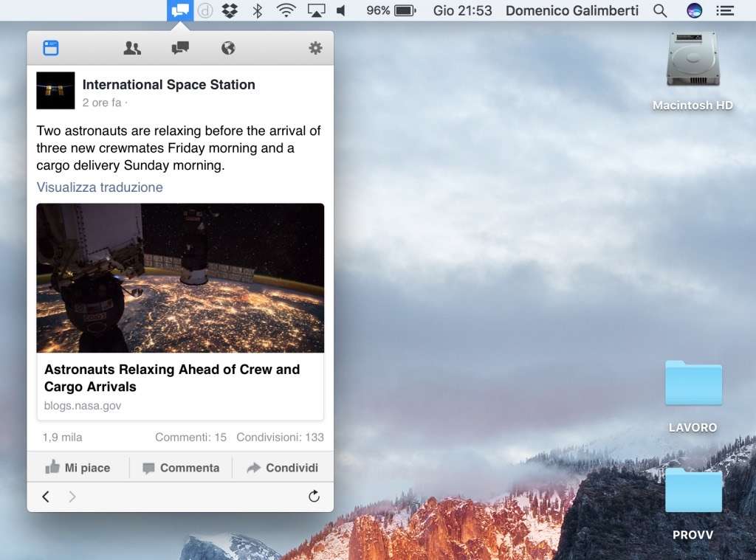Click the Condividi share button

pyautogui.click(x=283, y=468)
